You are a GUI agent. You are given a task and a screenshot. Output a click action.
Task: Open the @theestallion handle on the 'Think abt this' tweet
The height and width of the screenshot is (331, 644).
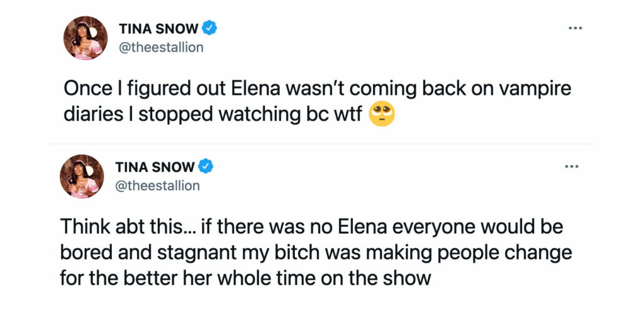157,186
